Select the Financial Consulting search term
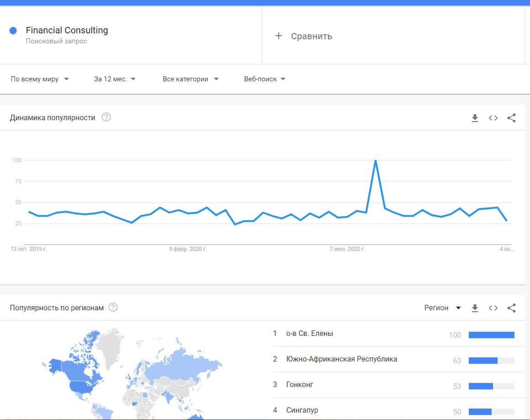This screenshot has width=530, height=420. click(67, 31)
